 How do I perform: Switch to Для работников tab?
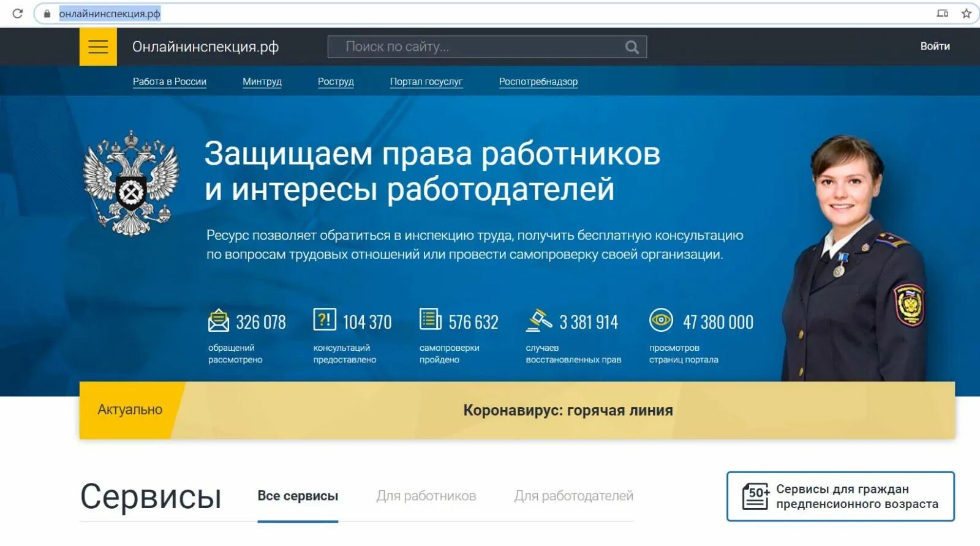426,496
